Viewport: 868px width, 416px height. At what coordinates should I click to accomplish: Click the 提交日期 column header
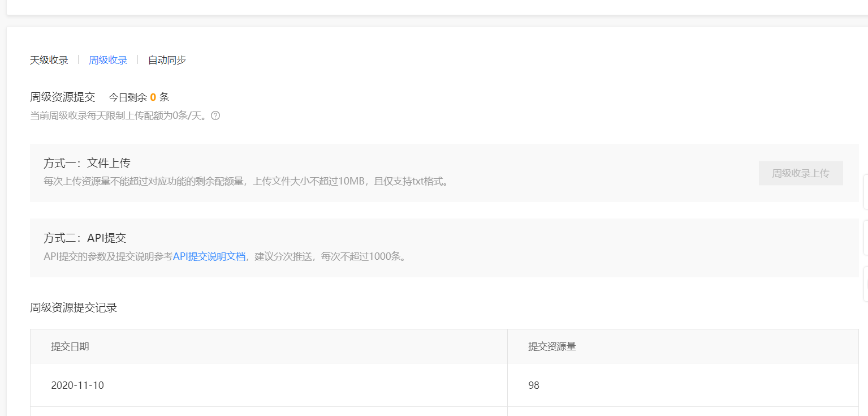70,346
